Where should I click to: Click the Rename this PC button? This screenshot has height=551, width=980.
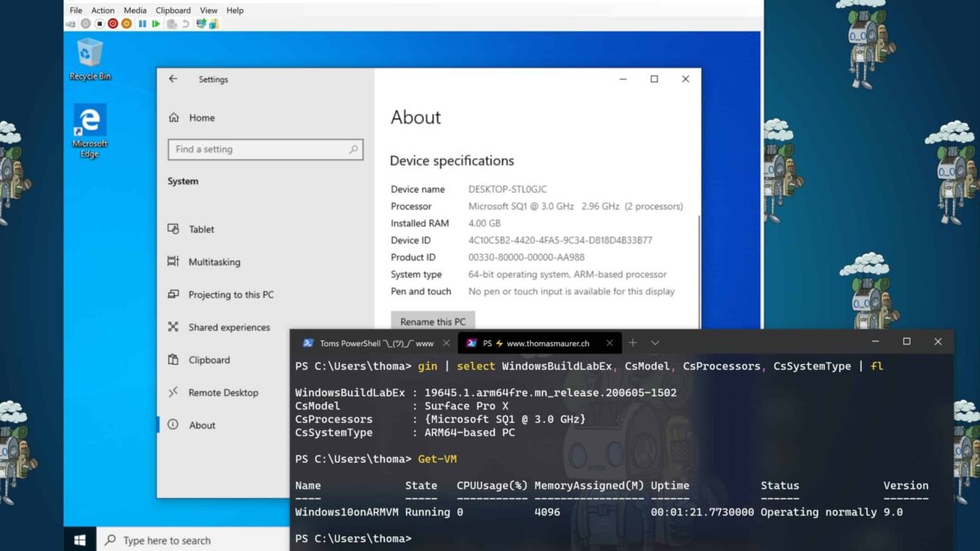click(433, 322)
